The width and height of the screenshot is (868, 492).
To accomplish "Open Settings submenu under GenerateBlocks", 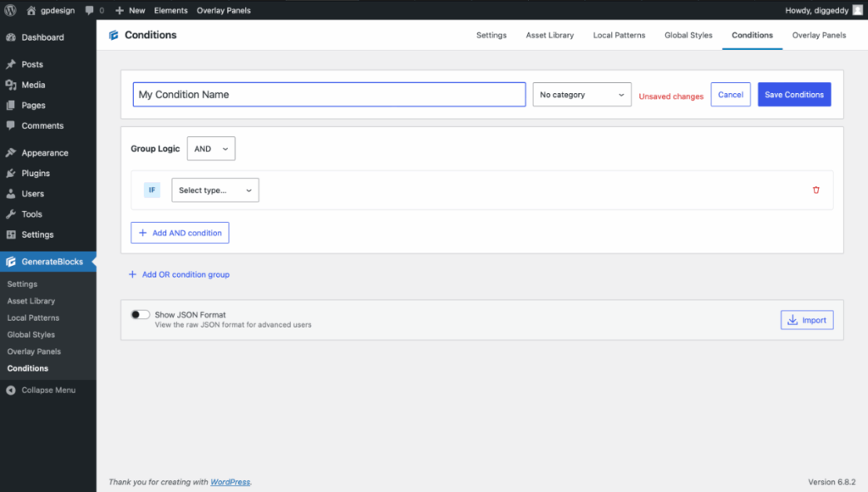I will coord(22,285).
